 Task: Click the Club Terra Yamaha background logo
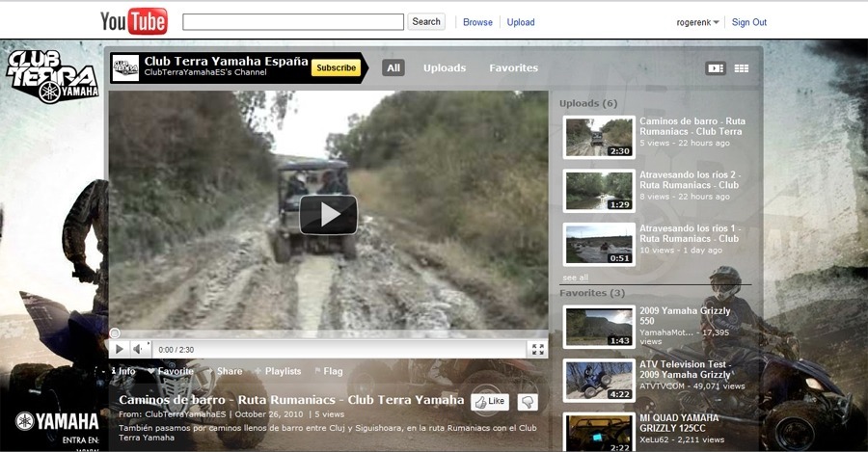tap(53, 76)
